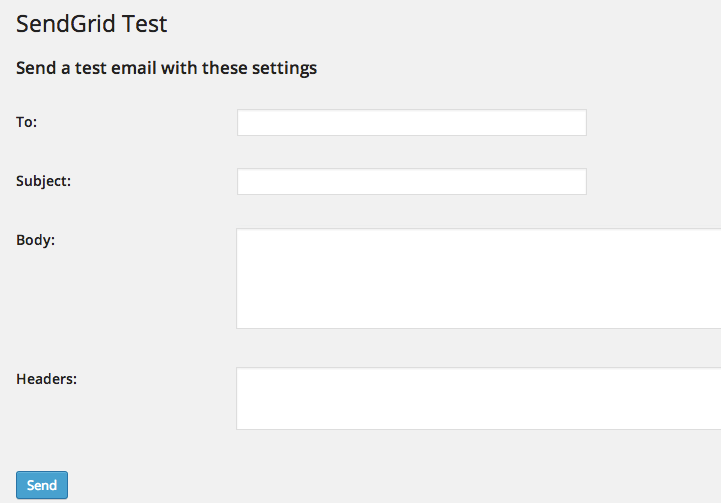The image size is (721, 503).
Task: Click the Subject input field
Action: click(411, 182)
